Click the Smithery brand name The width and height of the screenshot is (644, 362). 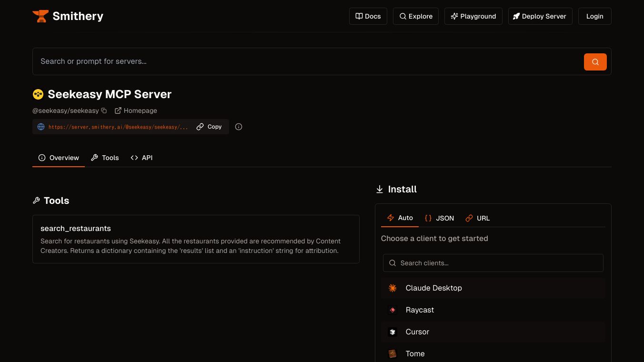[x=78, y=16]
